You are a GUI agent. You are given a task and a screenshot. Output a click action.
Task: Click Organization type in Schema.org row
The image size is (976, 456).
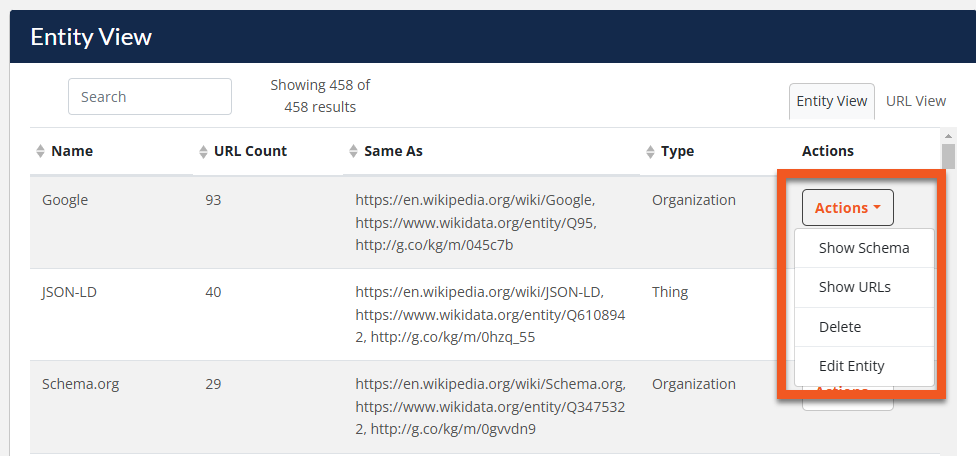click(693, 384)
